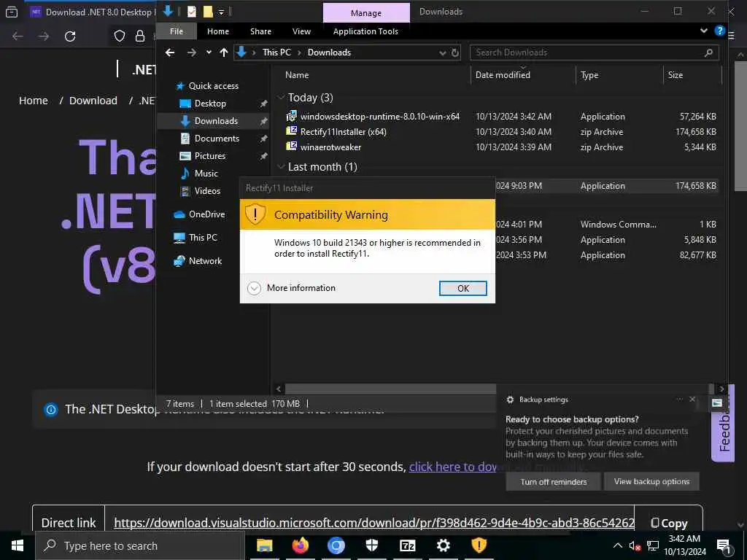
Task: Open the Home breadcrumb on .NET page
Action: (34, 101)
